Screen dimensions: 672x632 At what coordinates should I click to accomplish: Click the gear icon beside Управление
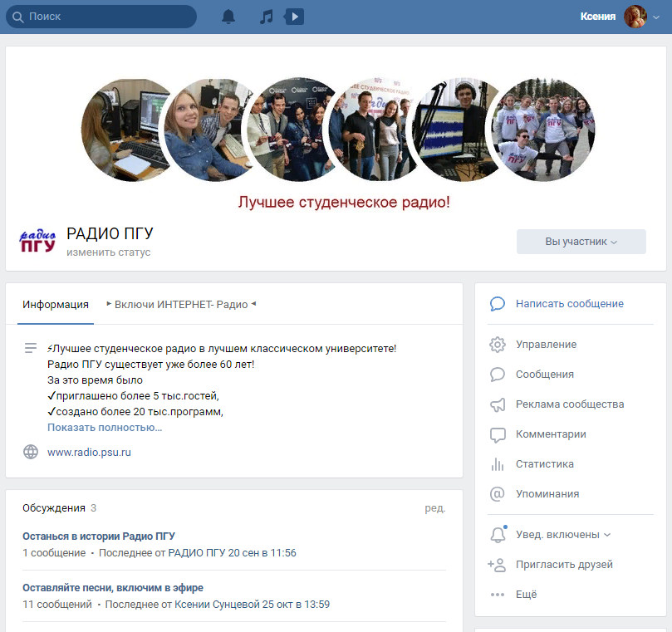pos(497,345)
